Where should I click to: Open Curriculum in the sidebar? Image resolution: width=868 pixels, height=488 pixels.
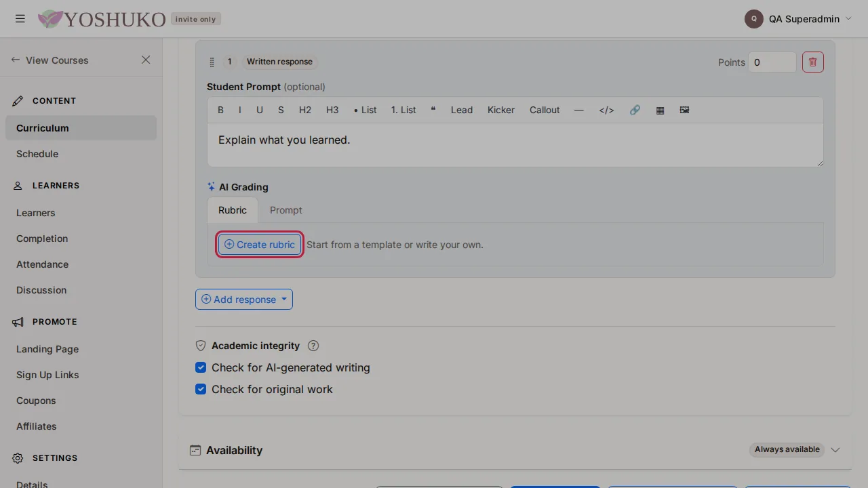(81, 128)
